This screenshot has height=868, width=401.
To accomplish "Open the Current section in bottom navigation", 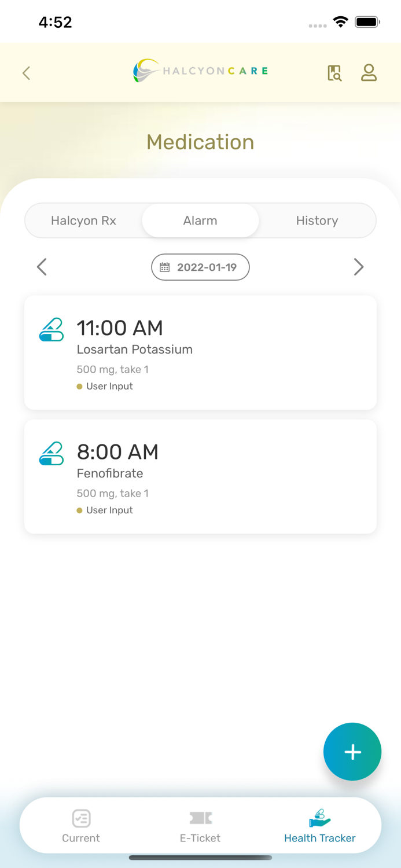I will 80,825.
